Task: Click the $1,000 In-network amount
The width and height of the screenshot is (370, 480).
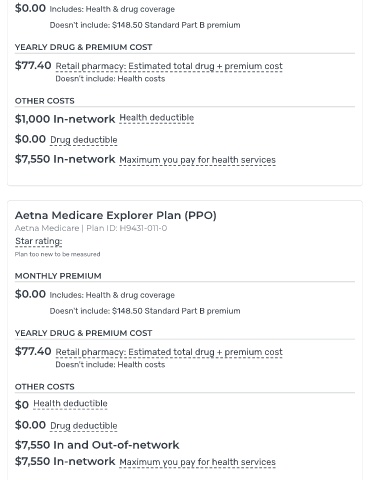Action: tap(65, 119)
